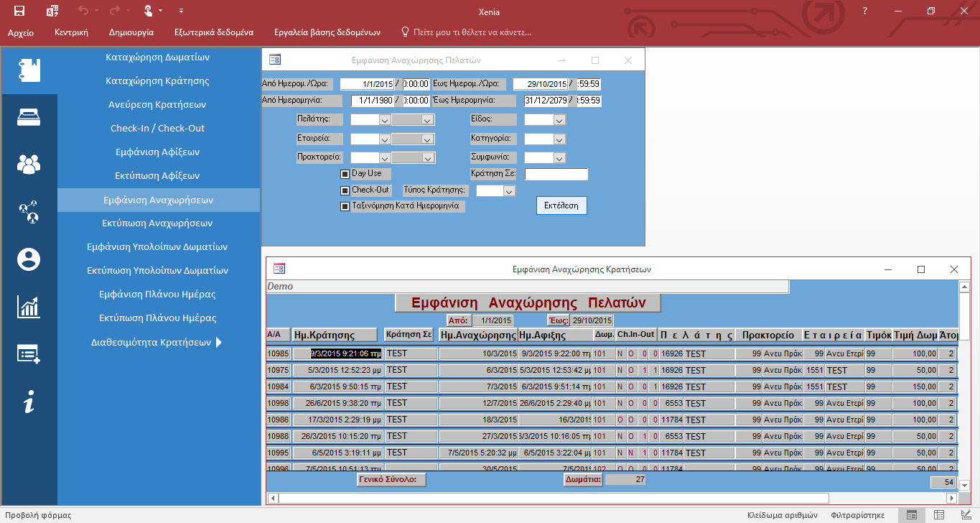Click the three-person group icon in sidebar

(x=29, y=165)
